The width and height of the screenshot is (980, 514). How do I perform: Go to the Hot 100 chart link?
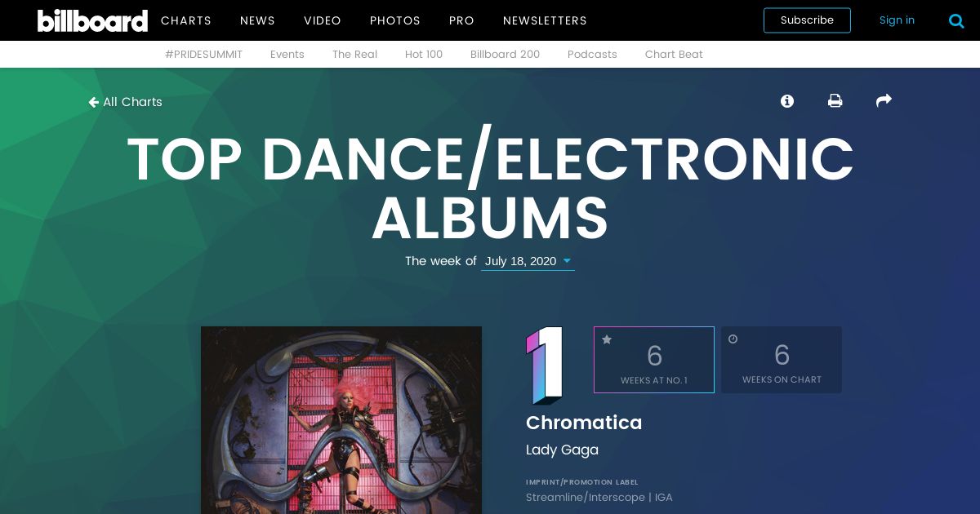coord(424,55)
